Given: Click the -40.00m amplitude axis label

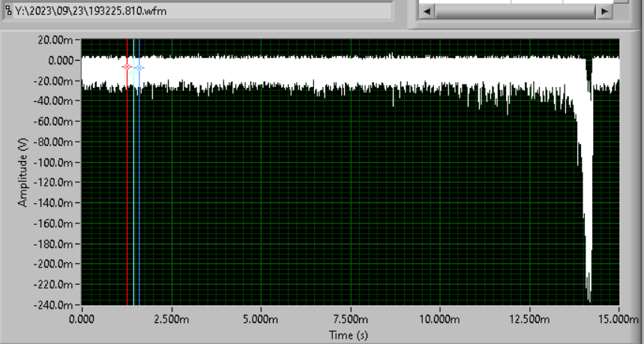Looking at the screenshot, I should (53, 101).
